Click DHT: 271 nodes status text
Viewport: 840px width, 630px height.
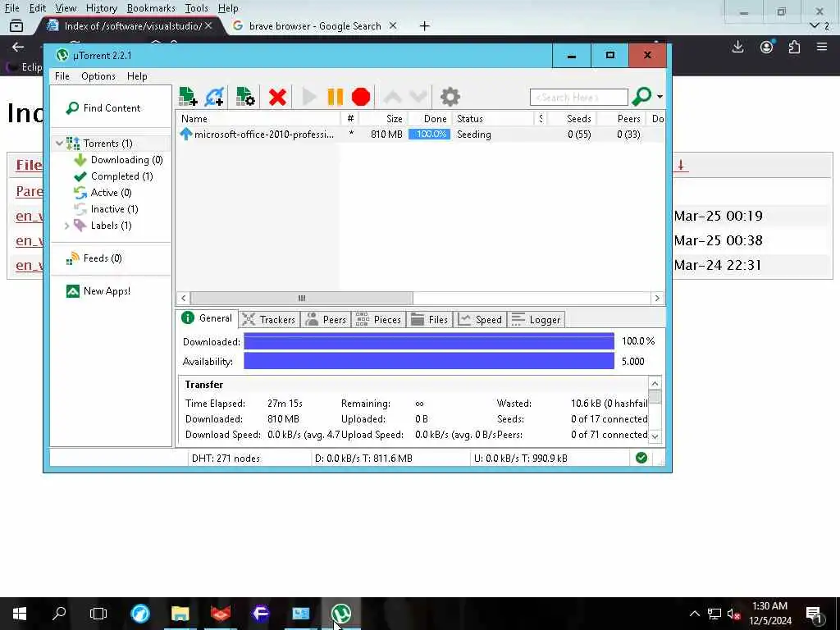click(x=226, y=459)
